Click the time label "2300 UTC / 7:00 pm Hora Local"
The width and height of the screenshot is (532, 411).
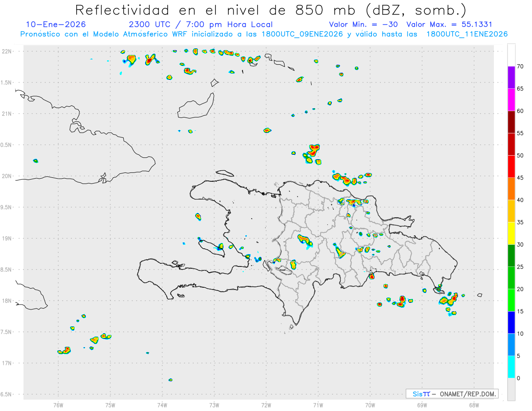201,24
